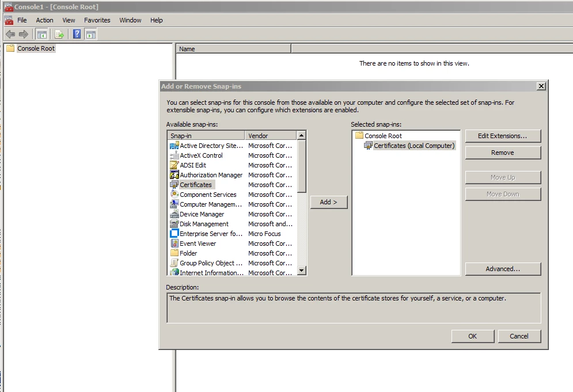The width and height of the screenshot is (573, 392).
Task: Click the ADSI Edit snap-in icon
Action: click(174, 165)
